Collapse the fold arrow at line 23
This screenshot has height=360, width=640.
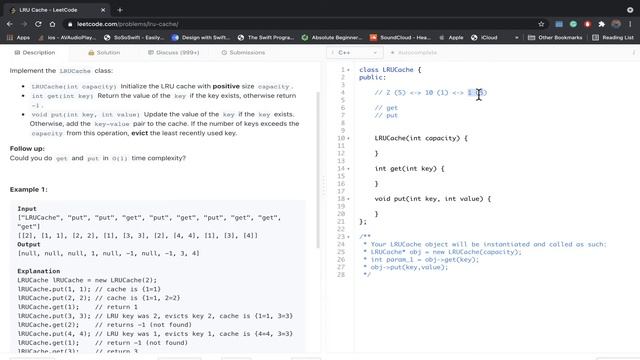348,237
